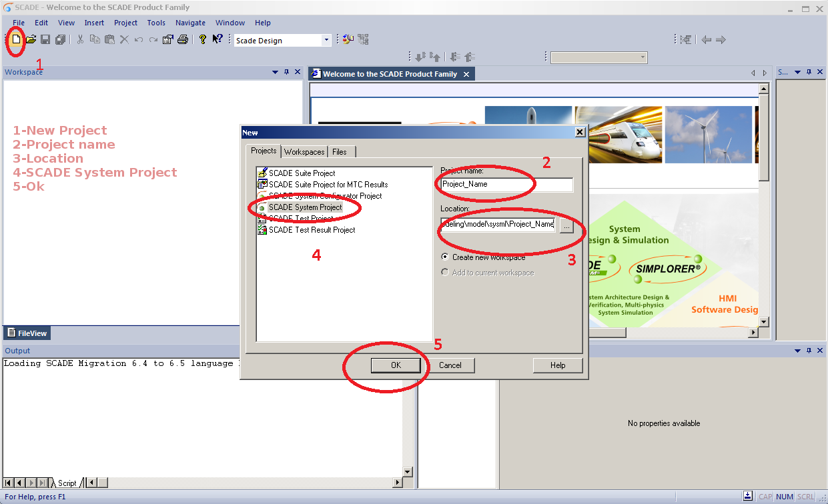
Task: Pin the Output panel with pushpin icon
Action: coord(809,351)
